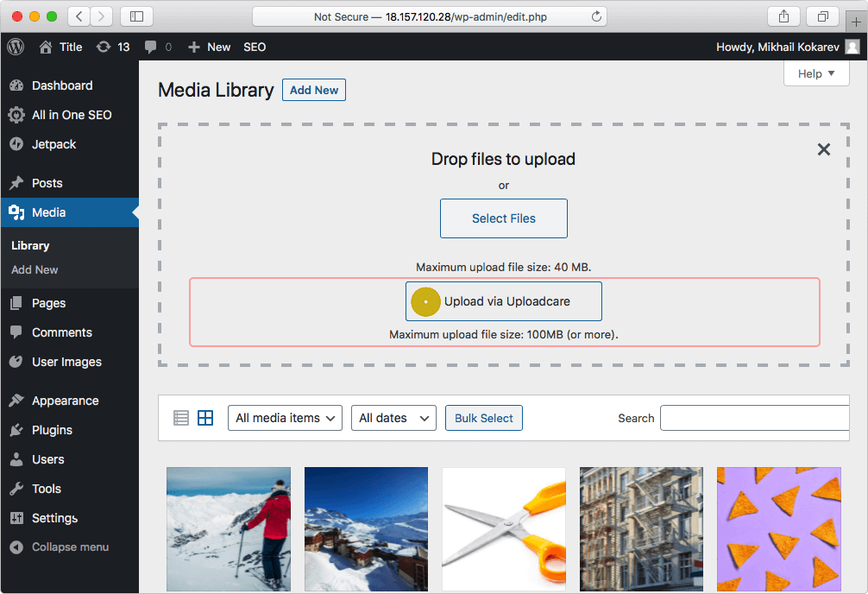868x594 pixels.
Task: Open the New menu in admin bar
Action: 209,47
